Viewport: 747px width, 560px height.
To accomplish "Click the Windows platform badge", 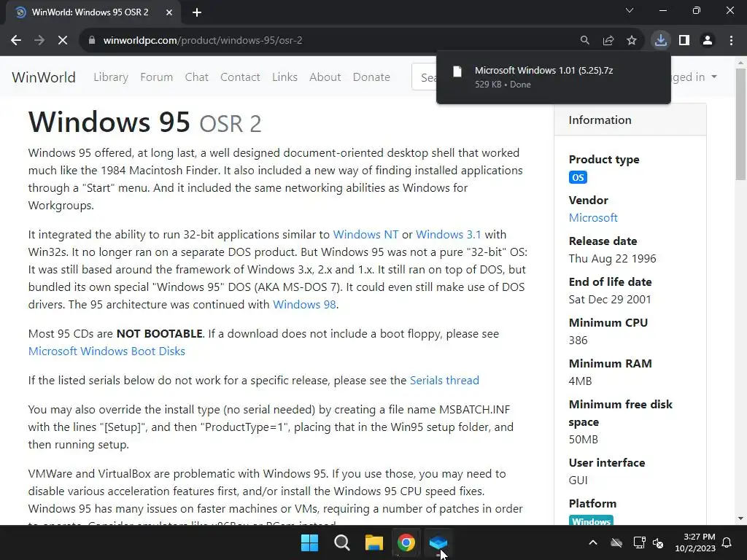I will pyautogui.click(x=591, y=521).
